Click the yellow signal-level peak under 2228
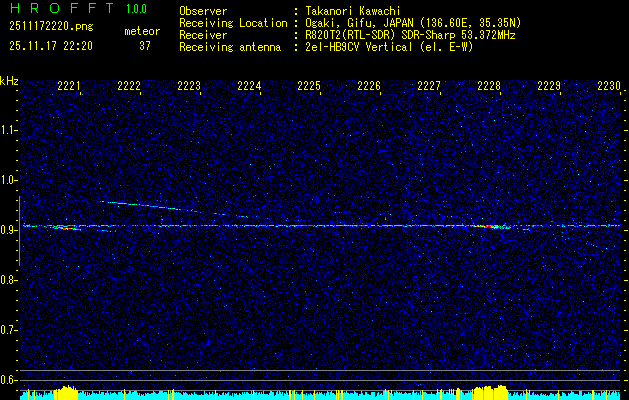 pos(488,391)
